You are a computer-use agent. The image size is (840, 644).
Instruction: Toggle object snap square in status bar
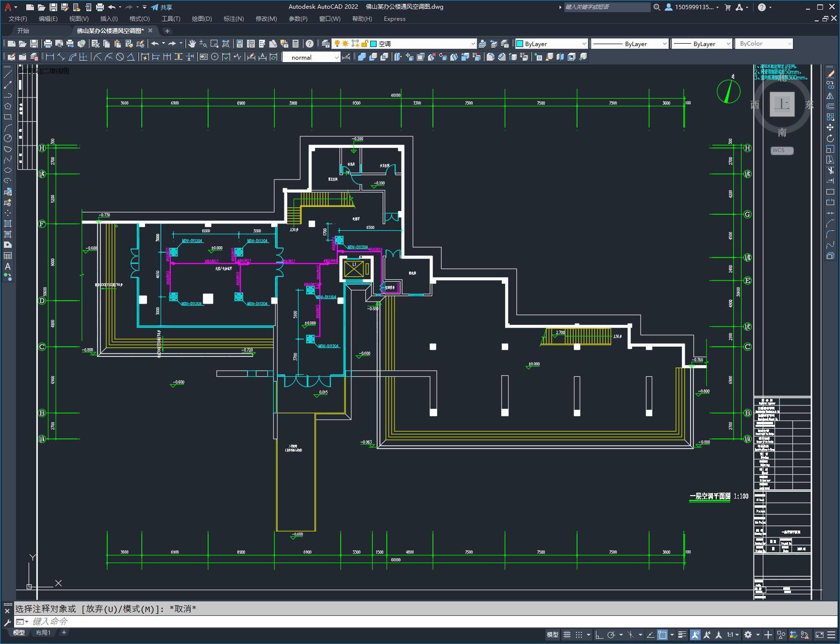pos(662,634)
